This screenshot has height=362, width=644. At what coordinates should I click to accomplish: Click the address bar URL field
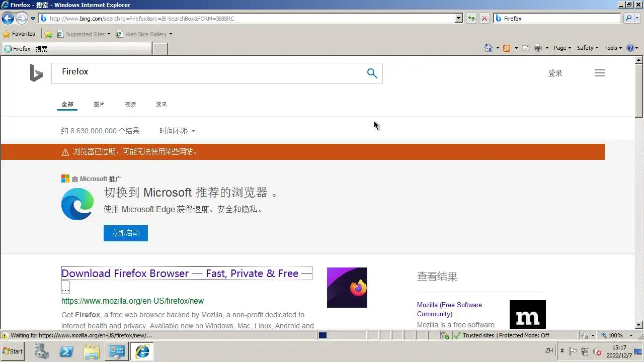pyautogui.click(x=247, y=19)
